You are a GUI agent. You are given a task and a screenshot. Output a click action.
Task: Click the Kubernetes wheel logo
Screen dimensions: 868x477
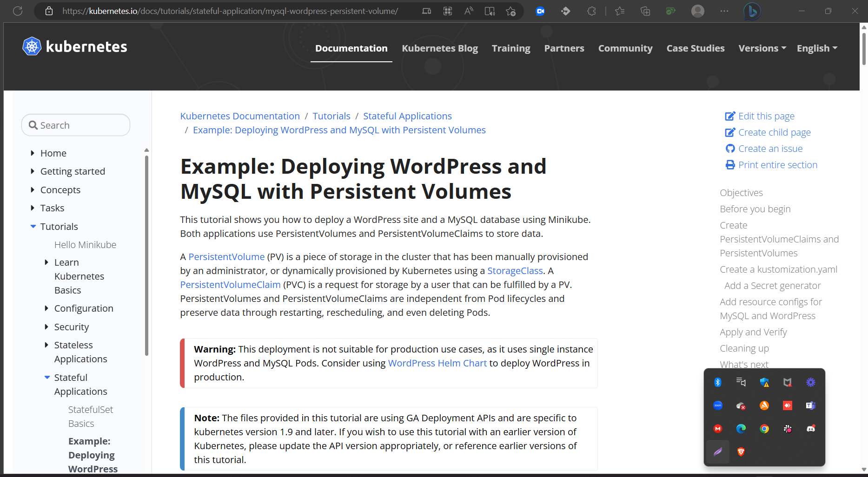32,46
